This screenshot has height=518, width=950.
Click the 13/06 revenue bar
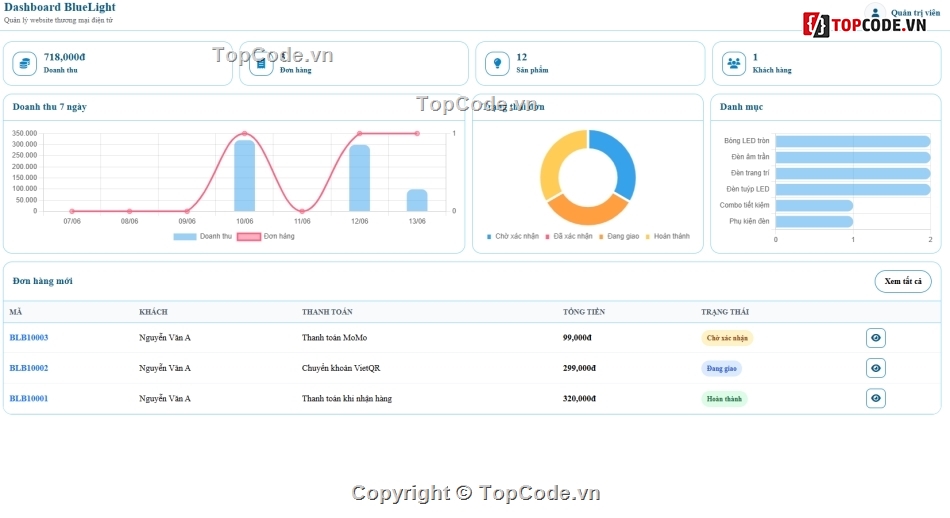[417, 201]
